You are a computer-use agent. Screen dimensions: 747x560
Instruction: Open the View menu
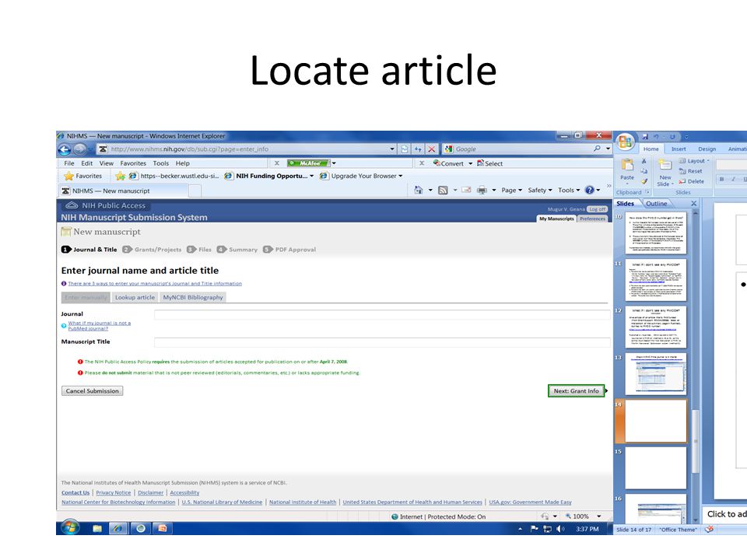(x=107, y=163)
